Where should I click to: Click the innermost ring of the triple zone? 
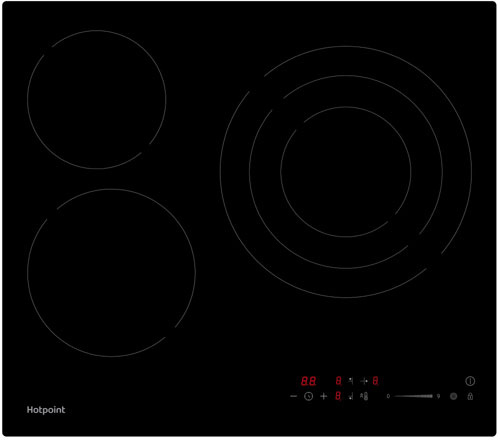pos(346,172)
